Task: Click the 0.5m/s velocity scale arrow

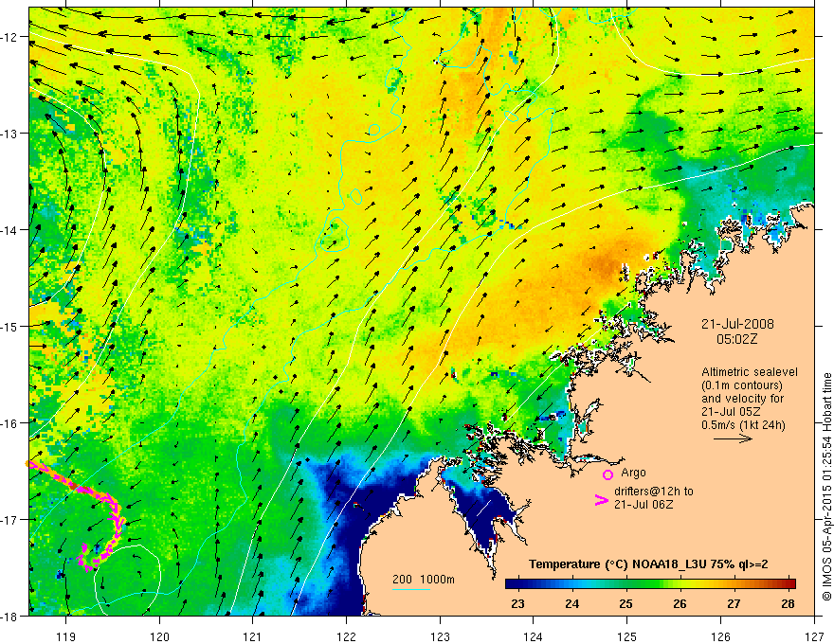Action: click(733, 438)
